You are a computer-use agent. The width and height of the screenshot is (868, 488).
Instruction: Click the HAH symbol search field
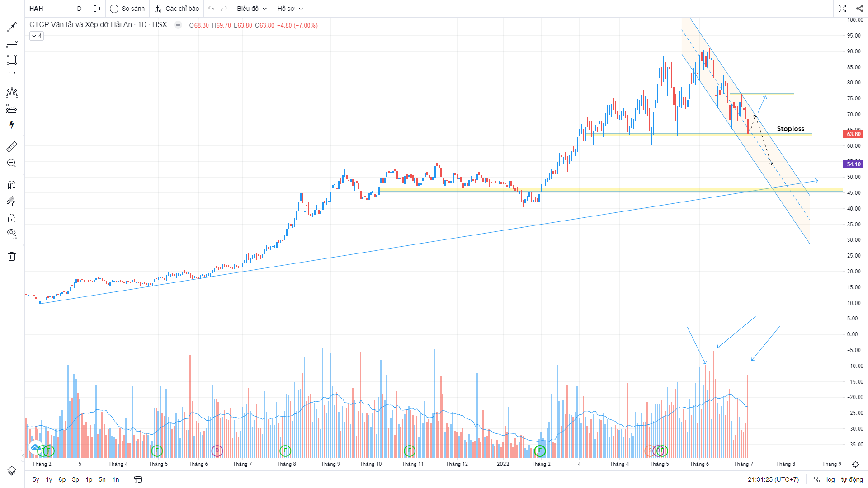47,9
